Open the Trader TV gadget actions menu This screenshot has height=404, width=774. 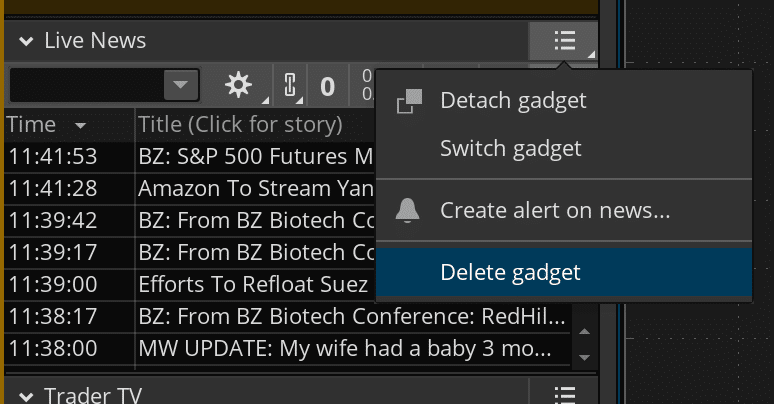[x=564, y=394]
